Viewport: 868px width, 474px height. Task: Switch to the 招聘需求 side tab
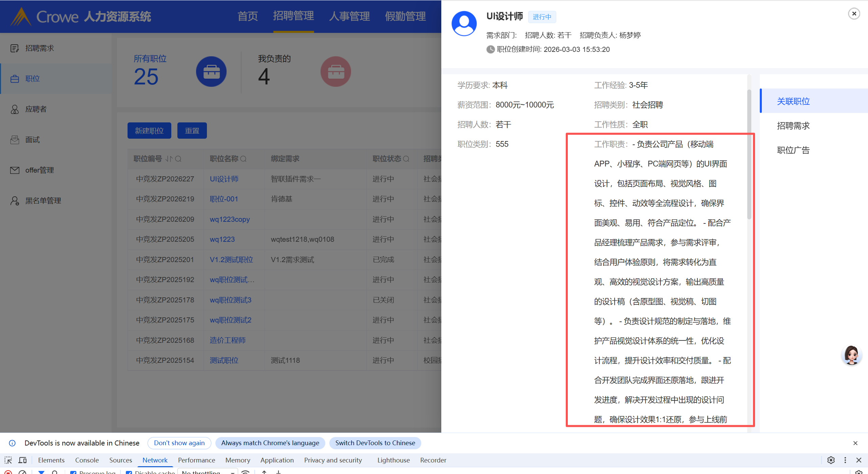click(793, 126)
